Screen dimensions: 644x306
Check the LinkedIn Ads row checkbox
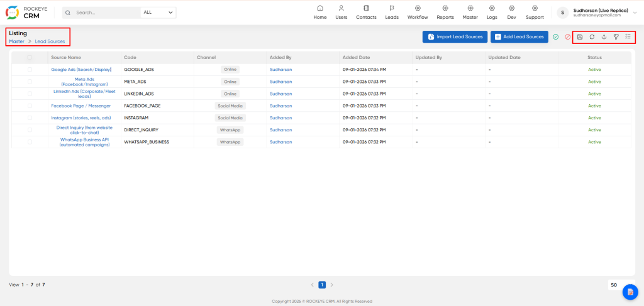(x=30, y=94)
